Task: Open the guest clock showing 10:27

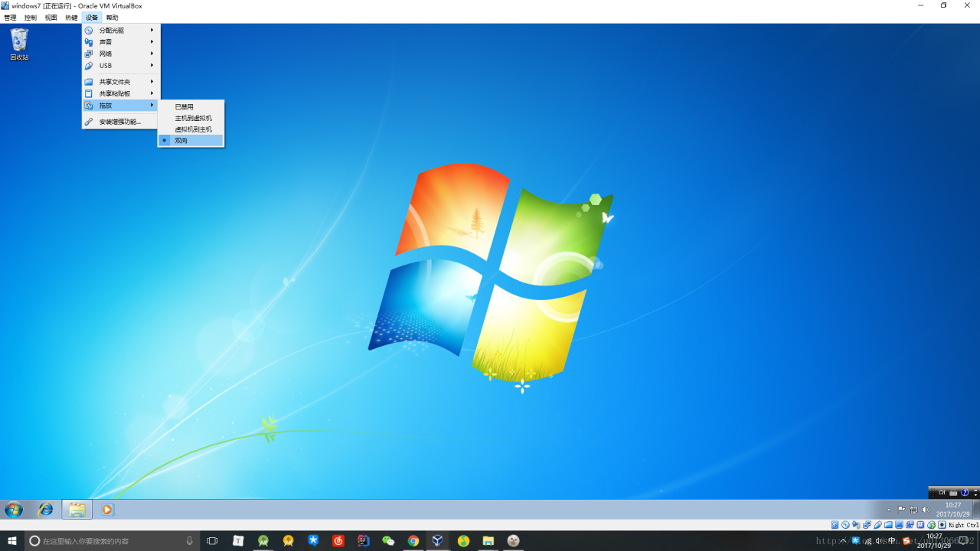Action: 952,510
